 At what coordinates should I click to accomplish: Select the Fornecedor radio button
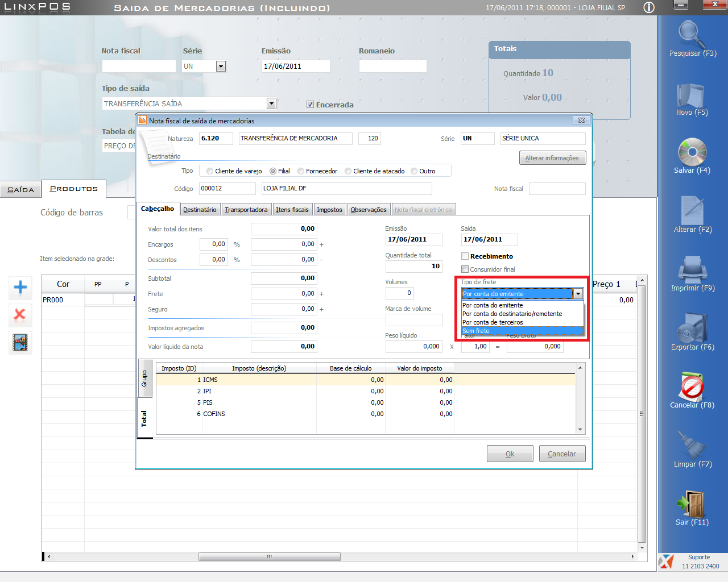(x=301, y=171)
